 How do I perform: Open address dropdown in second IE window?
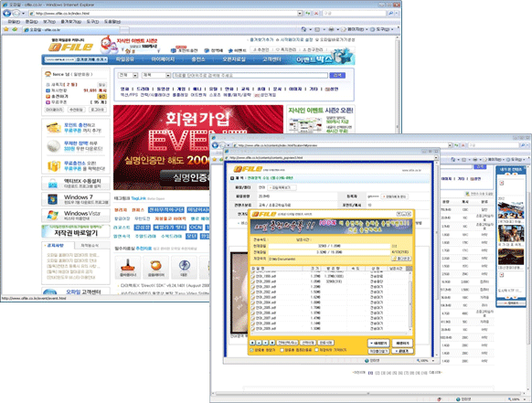tap(451, 145)
